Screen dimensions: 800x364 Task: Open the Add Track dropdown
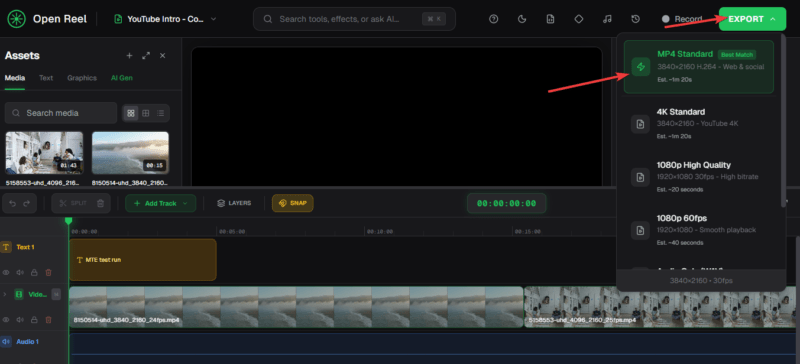[x=160, y=203]
